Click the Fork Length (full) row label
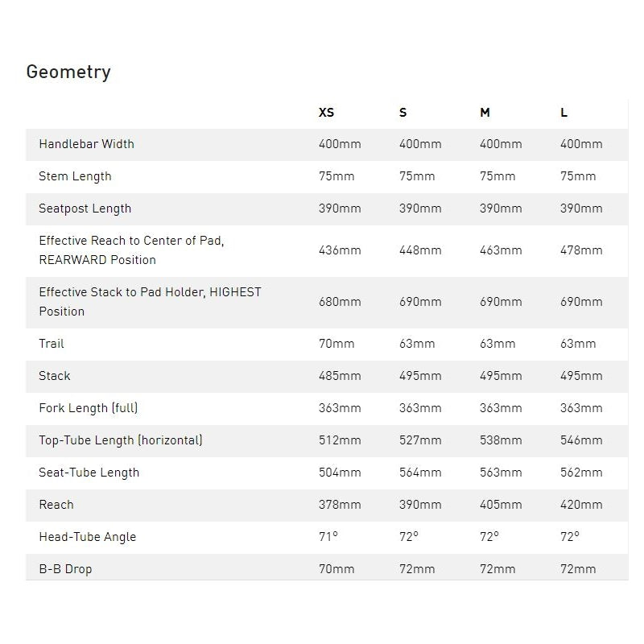This screenshot has height=644, width=644. coord(89,408)
